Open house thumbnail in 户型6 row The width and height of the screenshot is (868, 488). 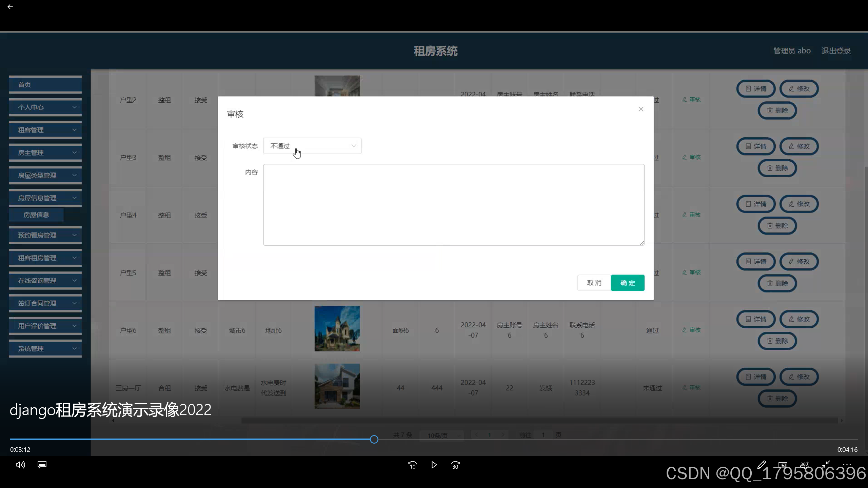(337, 329)
